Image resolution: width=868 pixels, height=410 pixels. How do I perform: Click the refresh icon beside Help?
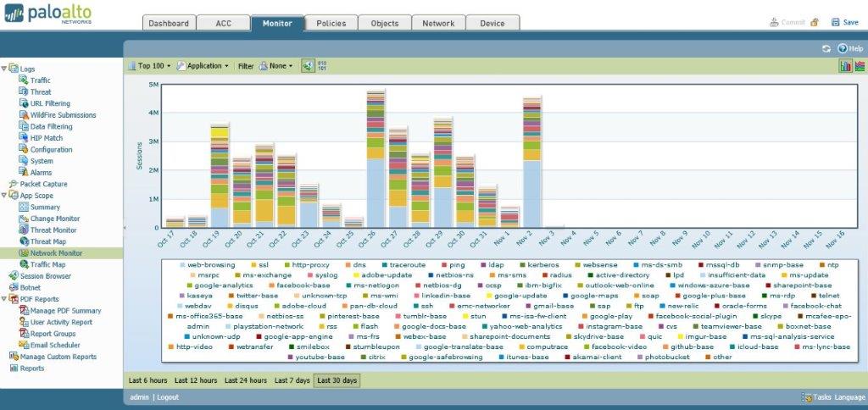(826, 48)
